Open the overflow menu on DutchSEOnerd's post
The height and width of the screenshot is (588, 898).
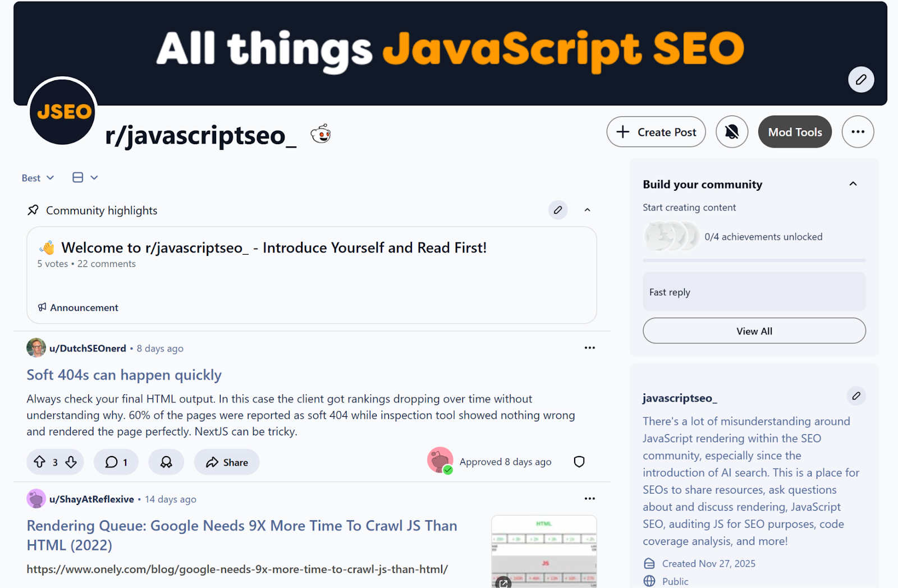tap(589, 348)
